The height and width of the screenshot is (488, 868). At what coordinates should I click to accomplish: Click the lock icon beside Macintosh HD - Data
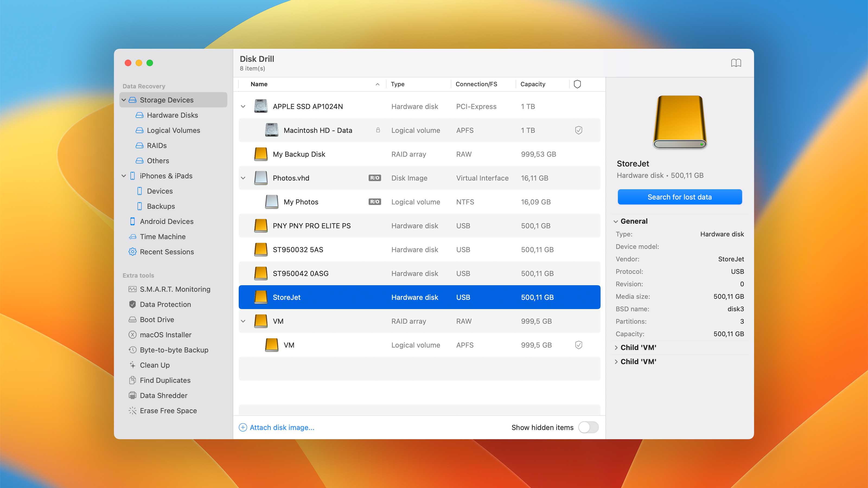(378, 130)
